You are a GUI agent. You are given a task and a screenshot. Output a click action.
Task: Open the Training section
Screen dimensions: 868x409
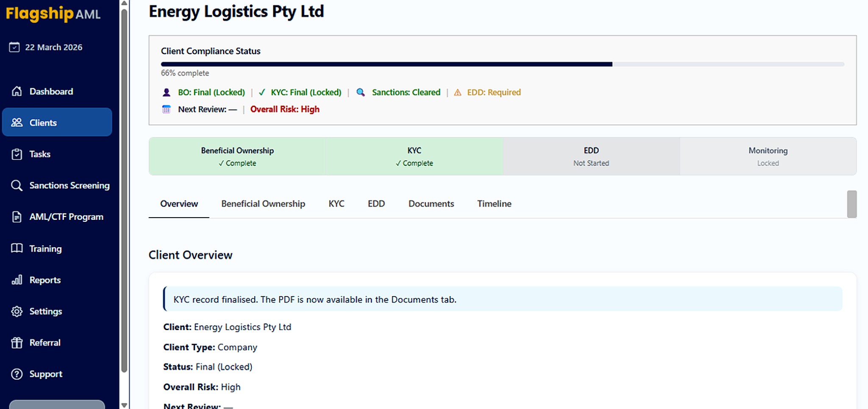click(45, 248)
